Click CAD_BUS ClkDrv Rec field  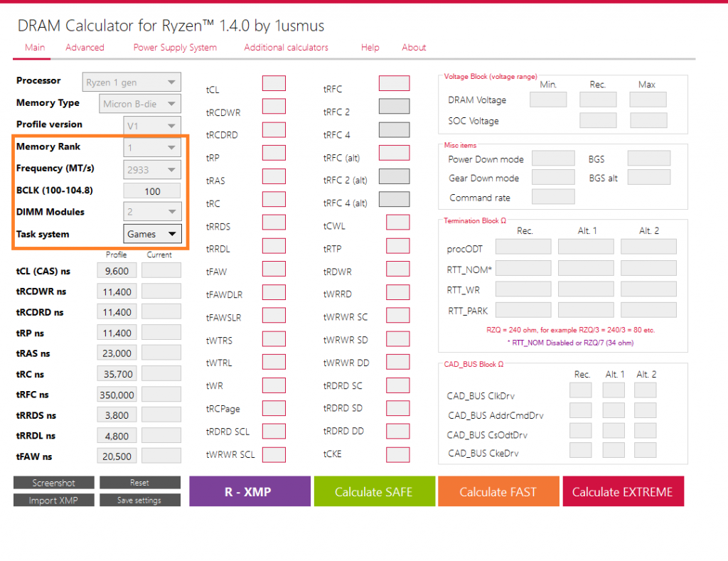pyautogui.click(x=581, y=390)
